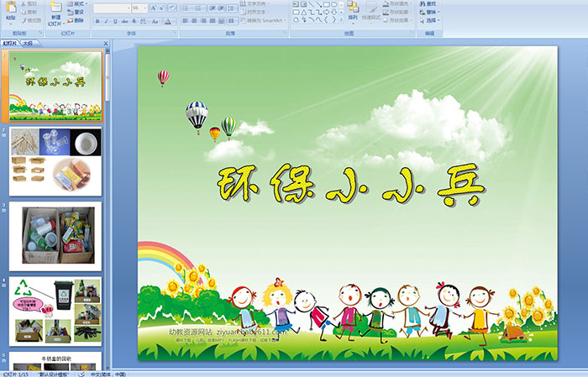Click the Shape Fill (形状填充) color button

tap(386, 3)
